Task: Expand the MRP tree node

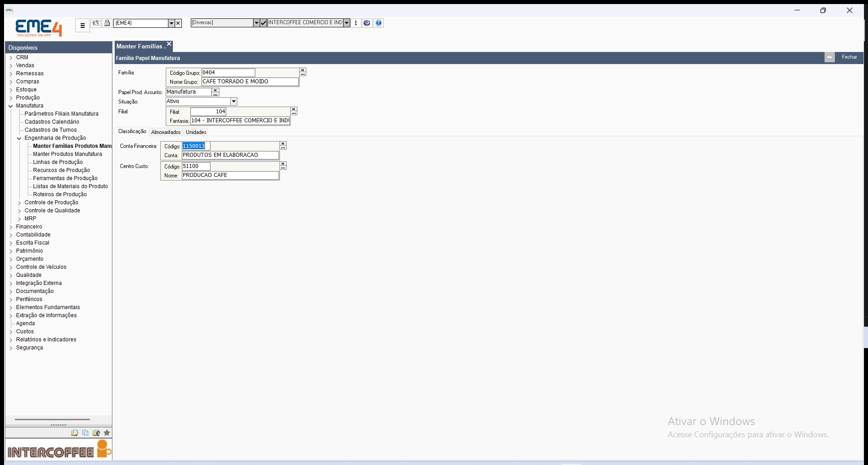Action: [x=19, y=219]
